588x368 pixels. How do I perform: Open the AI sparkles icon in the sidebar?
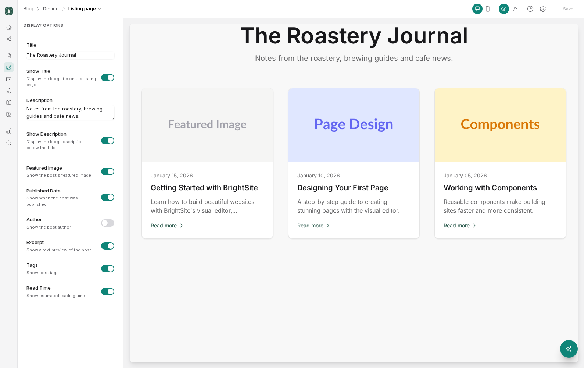(9, 39)
